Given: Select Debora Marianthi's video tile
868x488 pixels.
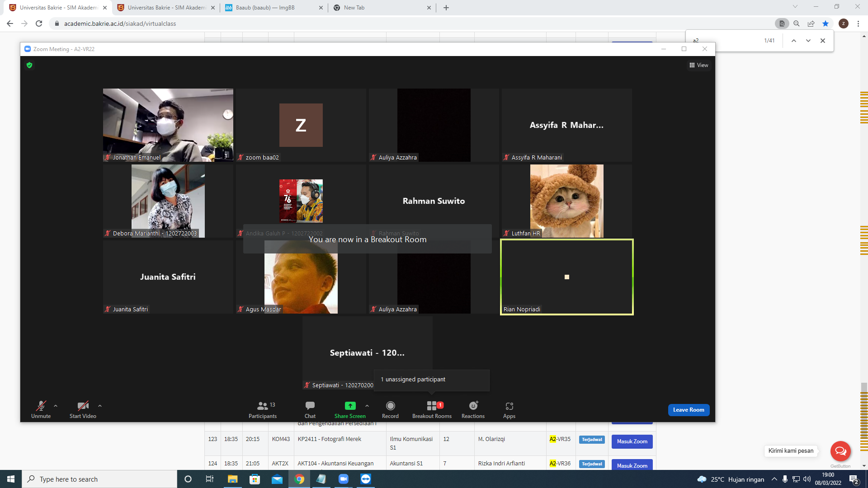Looking at the screenshot, I should (168, 201).
